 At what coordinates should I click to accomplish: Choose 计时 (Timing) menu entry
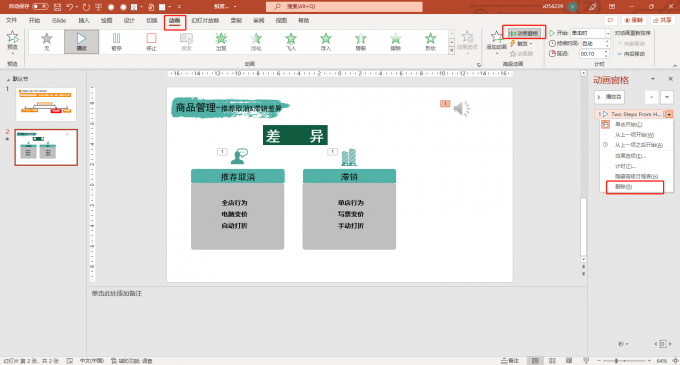click(x=636, y=166)
